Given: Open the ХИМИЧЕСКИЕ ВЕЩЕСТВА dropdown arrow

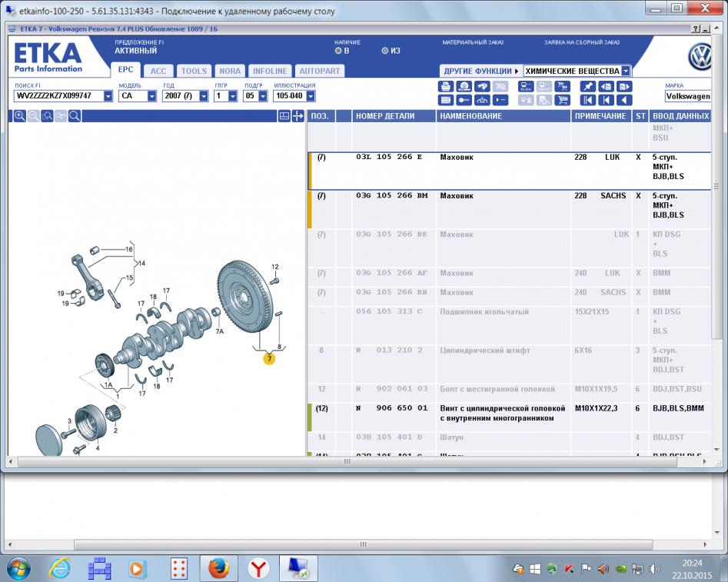Looking at the screenshot, I should coord(626,71).
